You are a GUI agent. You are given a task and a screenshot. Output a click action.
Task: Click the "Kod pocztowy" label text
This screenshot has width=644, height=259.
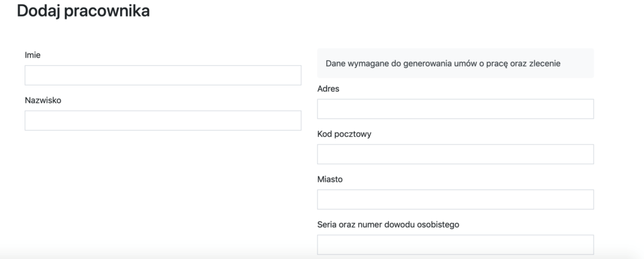[343, 134]
